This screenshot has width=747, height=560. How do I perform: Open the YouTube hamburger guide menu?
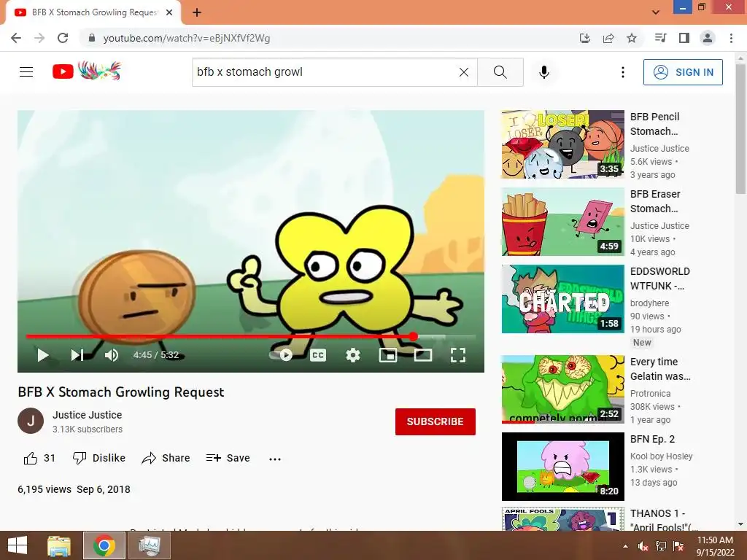click(26, 72)
